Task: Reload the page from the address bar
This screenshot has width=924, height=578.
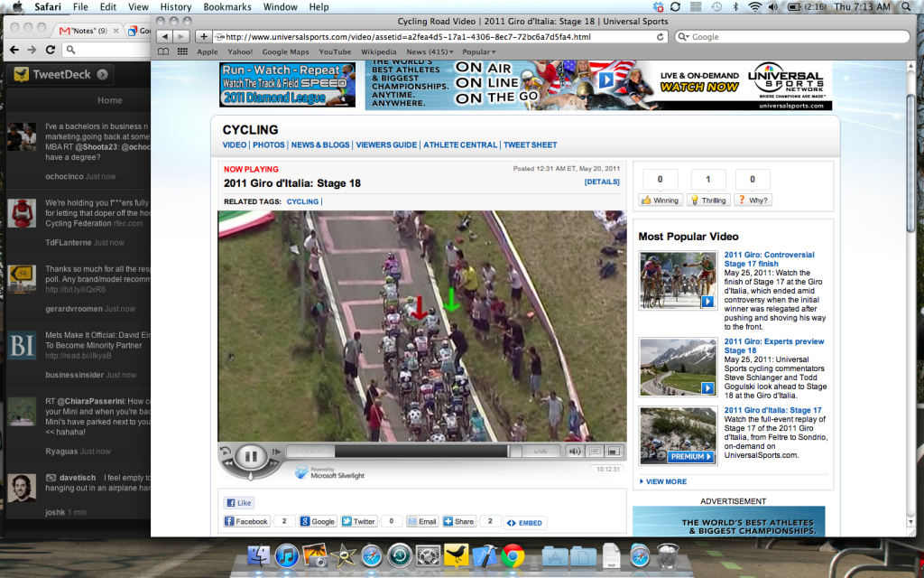Action: pos(660,36)
